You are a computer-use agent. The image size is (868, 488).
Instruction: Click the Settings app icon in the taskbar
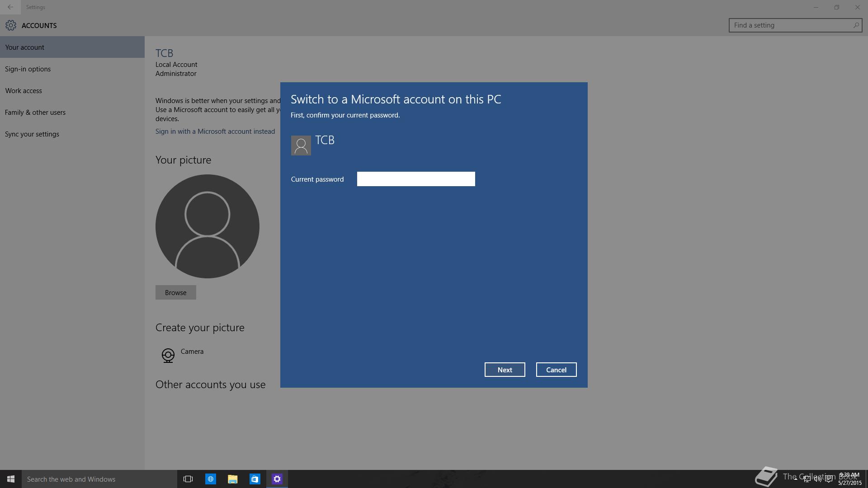click(x=277, y=479)
